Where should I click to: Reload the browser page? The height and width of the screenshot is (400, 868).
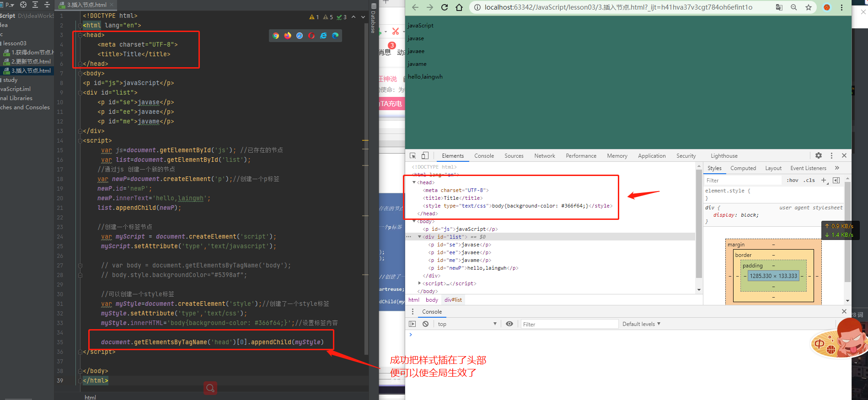(x=445, y=7)
